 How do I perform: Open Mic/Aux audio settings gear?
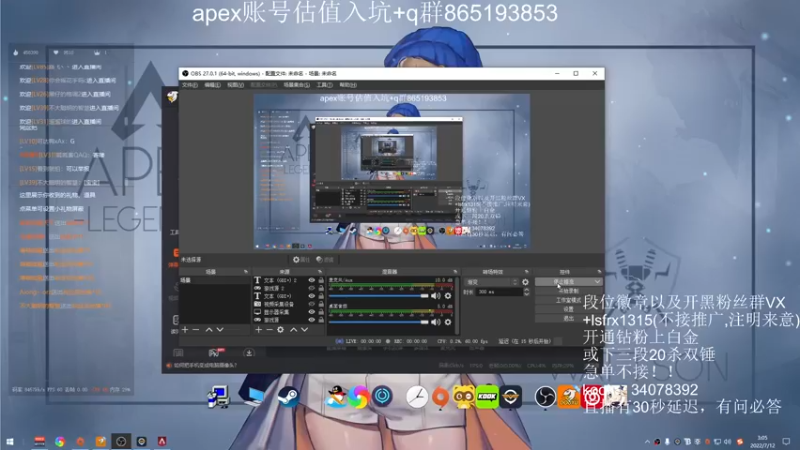(448, 296)
